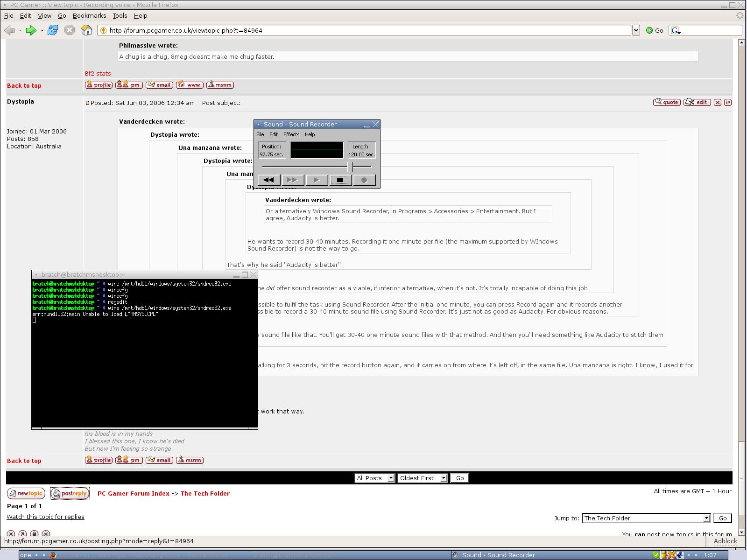Click the Record button in Sound Recorder

pyautogui.click(x=364, y=180)
